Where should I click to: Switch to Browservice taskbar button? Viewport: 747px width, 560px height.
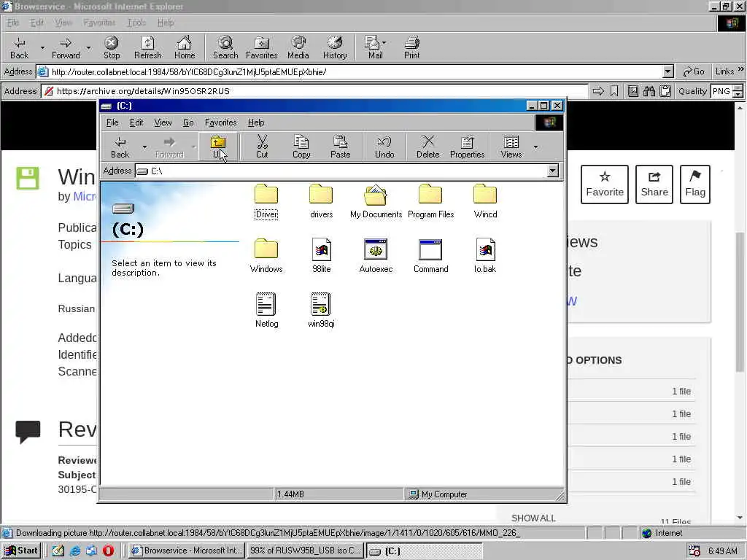(x=186, y=551)
